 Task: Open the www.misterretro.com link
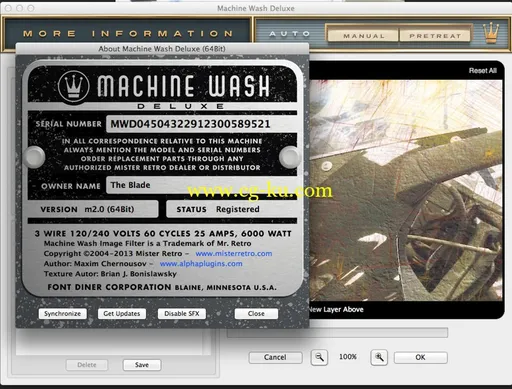click(x=234, y=253)
